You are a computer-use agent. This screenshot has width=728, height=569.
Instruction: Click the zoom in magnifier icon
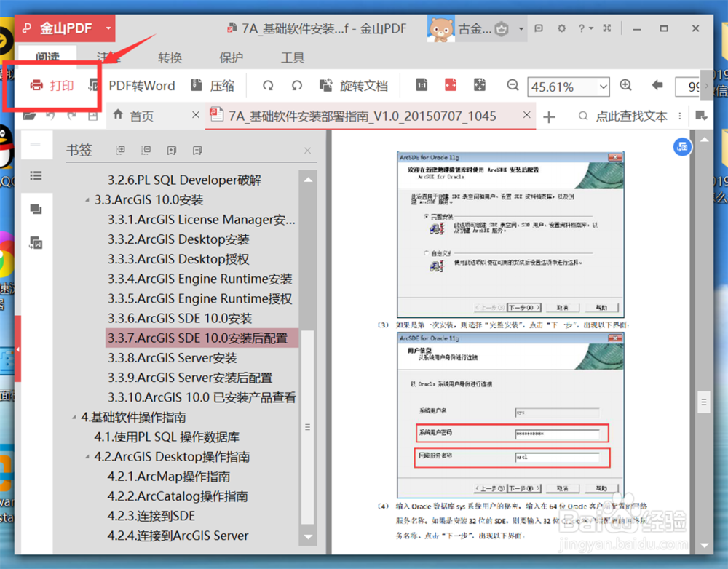pyautogui.click(x=625, y=85)
